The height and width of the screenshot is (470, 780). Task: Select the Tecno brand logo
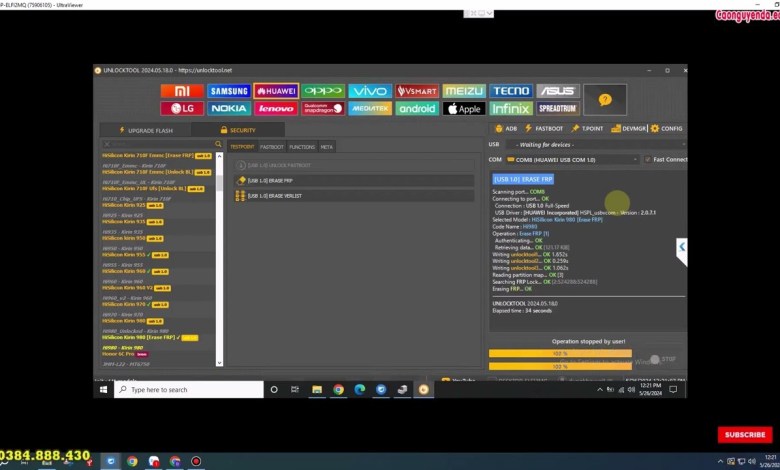coord(511,91)
